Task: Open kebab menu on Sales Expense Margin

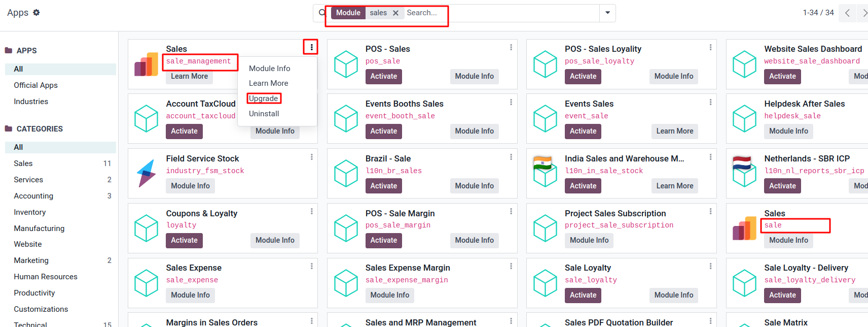Action: click(x=511, y=266)
